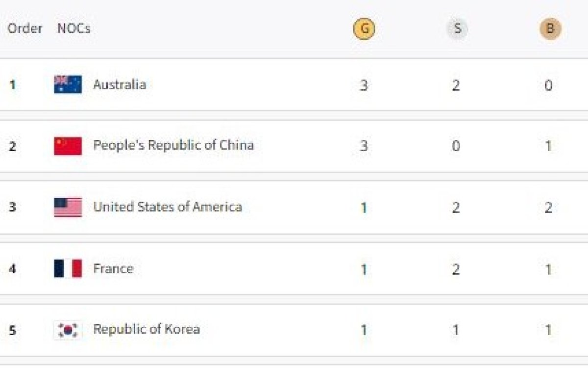Open the Republic of Korea link

coord(147,329)
